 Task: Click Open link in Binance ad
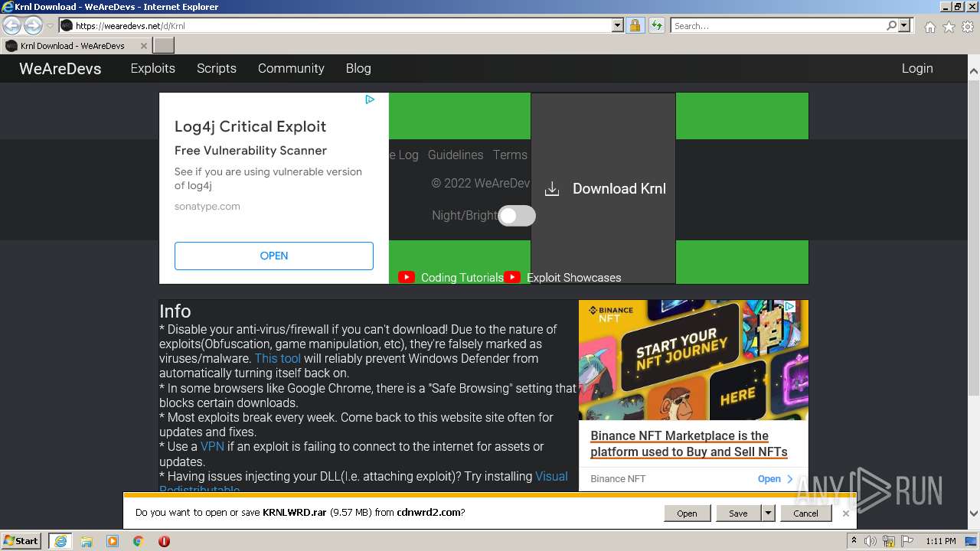776,479
